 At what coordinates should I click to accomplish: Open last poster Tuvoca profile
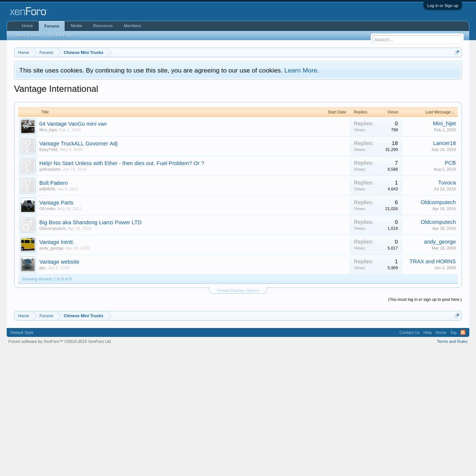click(x=446, y=183)
